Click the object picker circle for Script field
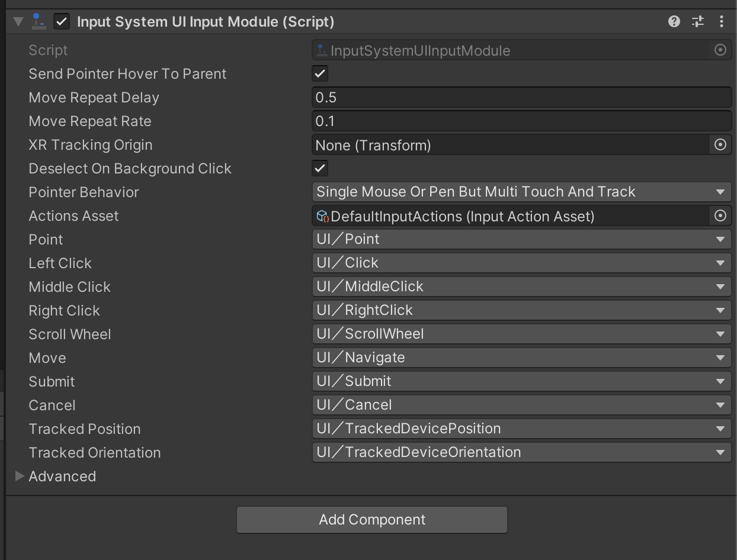This screenshot has width=737, height=560. (x=720, y=50)
